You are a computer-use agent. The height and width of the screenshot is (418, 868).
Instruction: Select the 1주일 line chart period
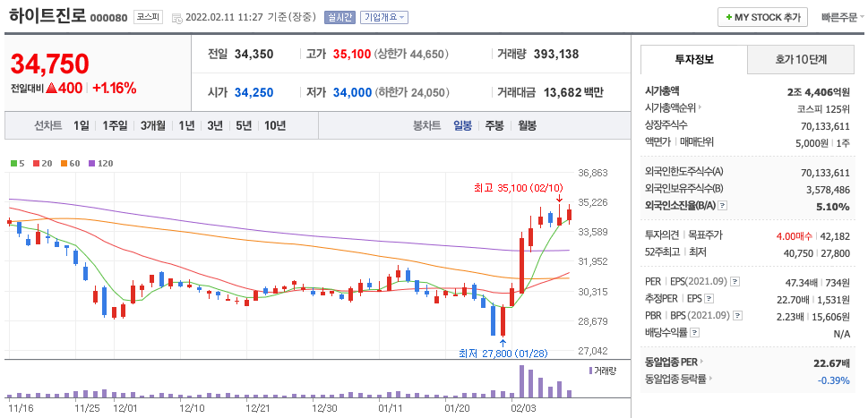pyautogui.click(x=115, y=125)
